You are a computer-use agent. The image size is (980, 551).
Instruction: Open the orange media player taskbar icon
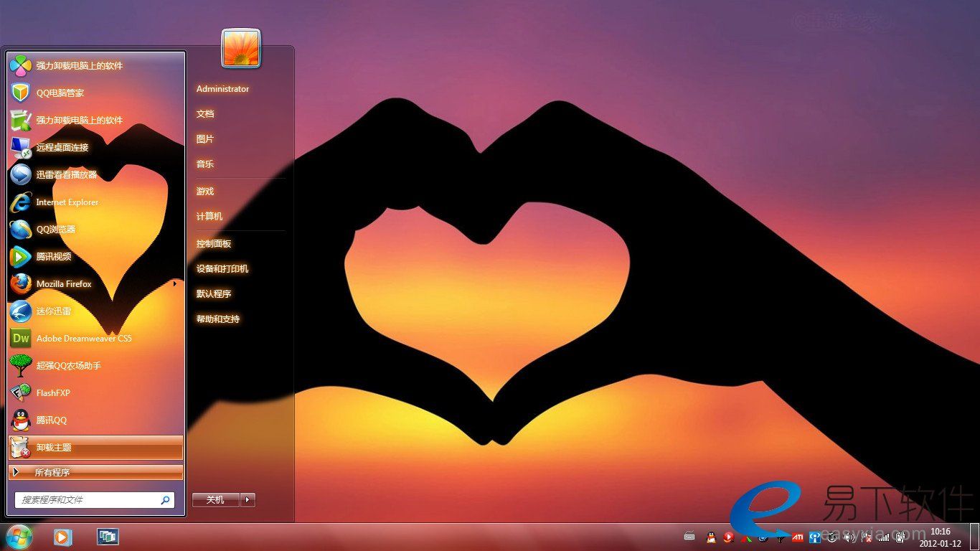(x=62, y=537)
